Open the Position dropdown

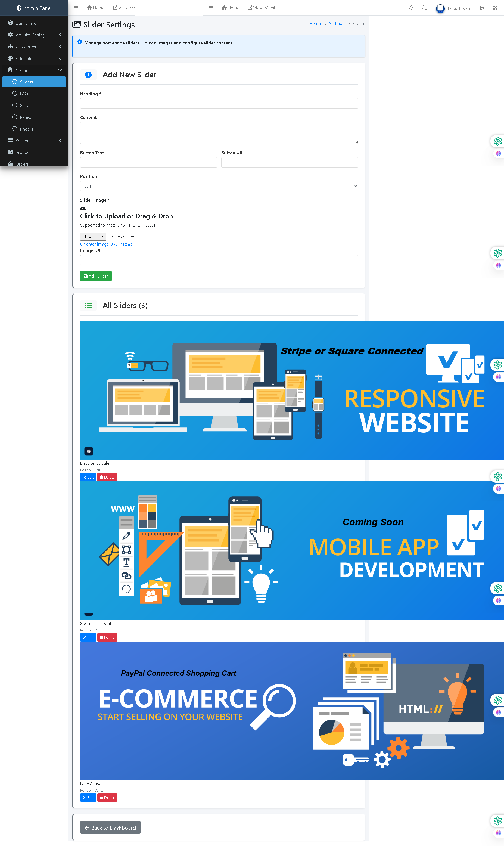[219, 186]
